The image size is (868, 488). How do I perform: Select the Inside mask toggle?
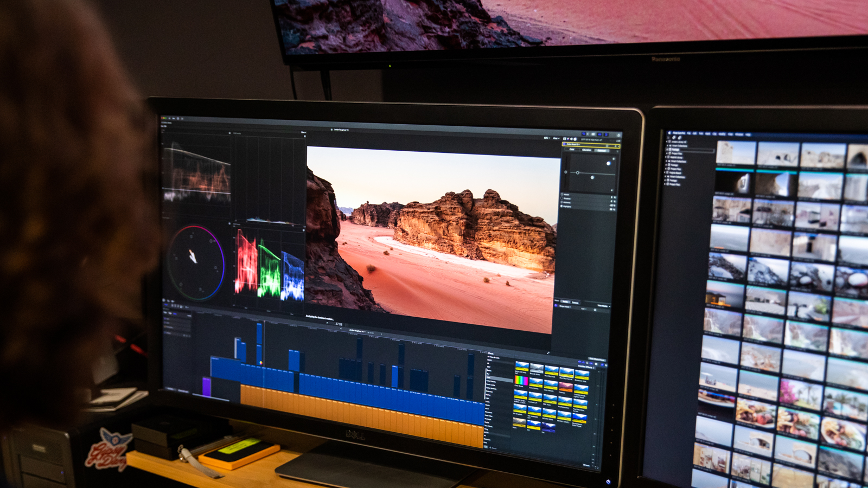tap(565, 301)
